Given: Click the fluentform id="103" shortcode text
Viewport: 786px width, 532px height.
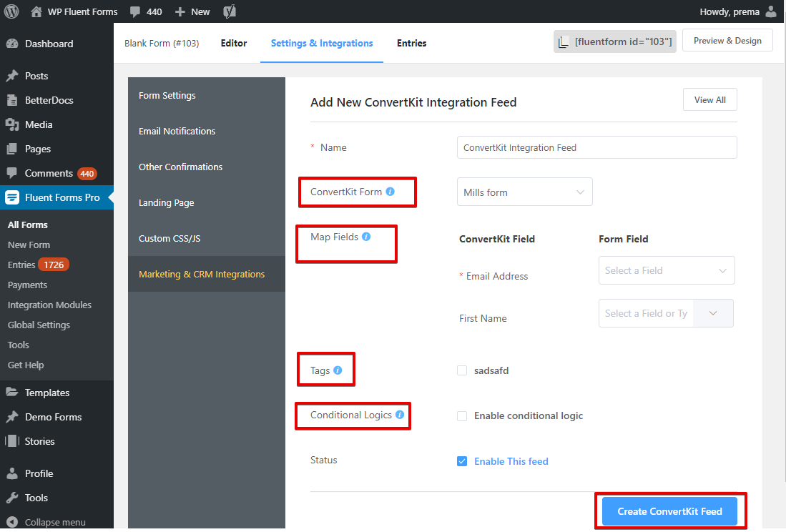Looking at the screenshot, I should click(x=623, y=41).
